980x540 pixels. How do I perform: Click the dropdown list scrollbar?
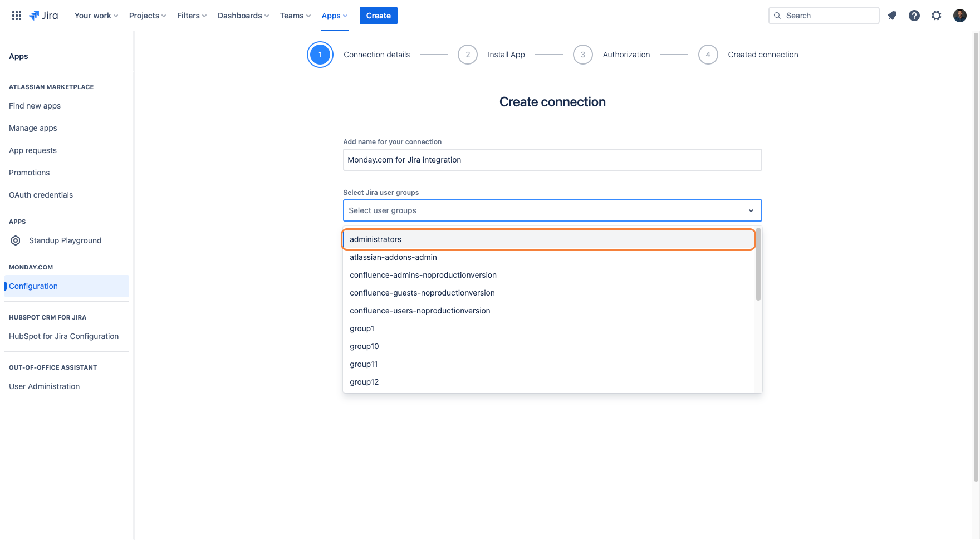(758, 264)
